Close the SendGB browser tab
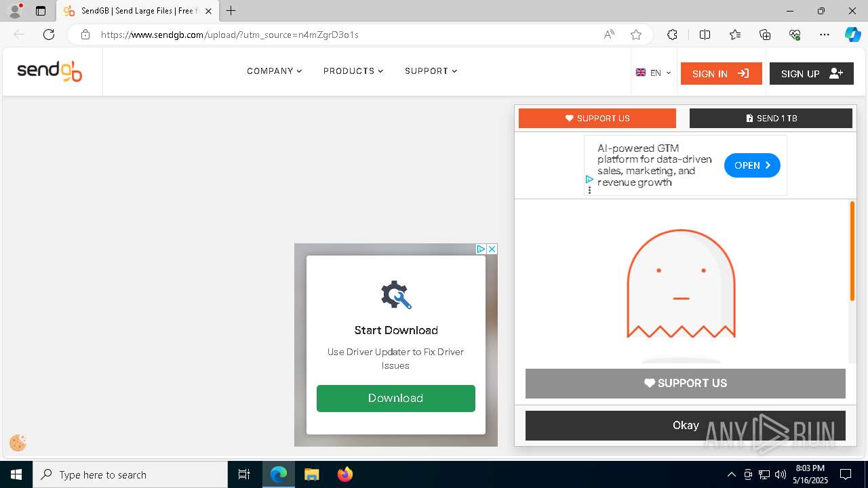This screenshot has width=868, height=488. 208,11
